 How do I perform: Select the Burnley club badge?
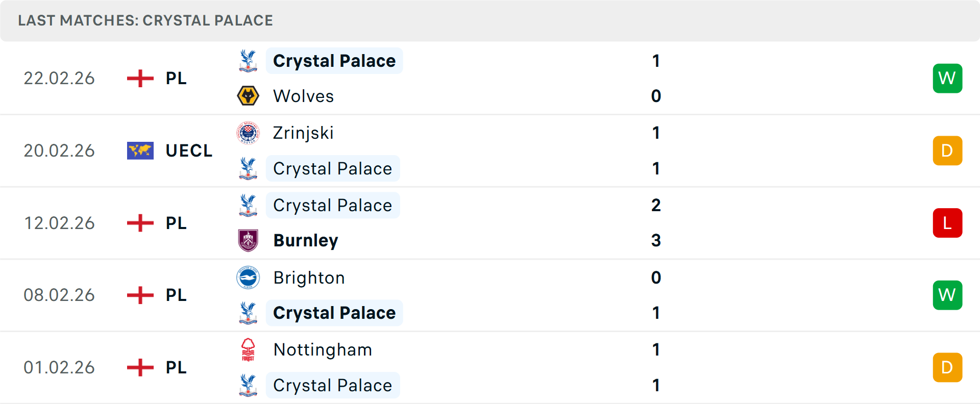(248, 240)
